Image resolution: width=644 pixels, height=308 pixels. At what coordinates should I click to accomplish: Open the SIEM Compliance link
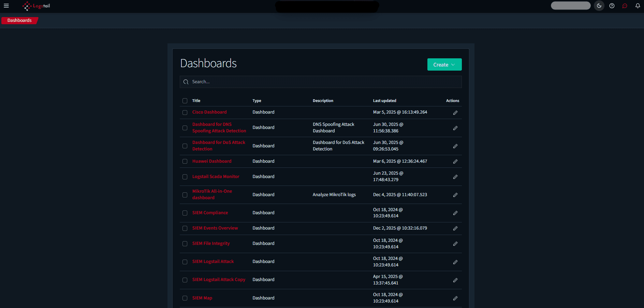[210, 213]
